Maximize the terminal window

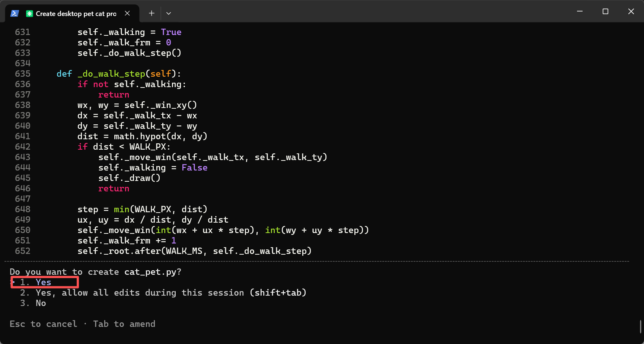605,12
